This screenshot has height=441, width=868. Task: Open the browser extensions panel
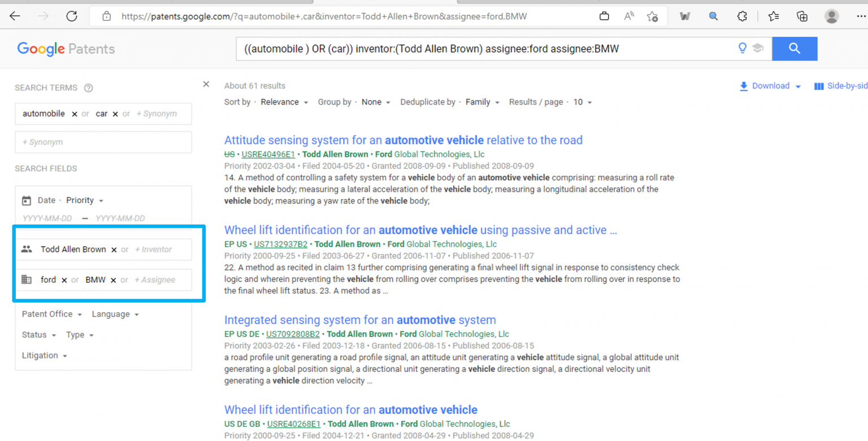click(x=742, y=16)
